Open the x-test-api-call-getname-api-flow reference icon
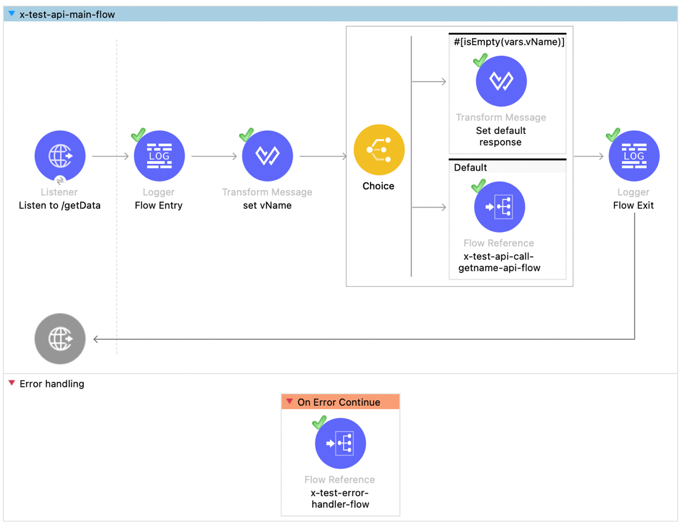Image resolution: width=687 pixels, height=527 pixels. tap(499, 207)
